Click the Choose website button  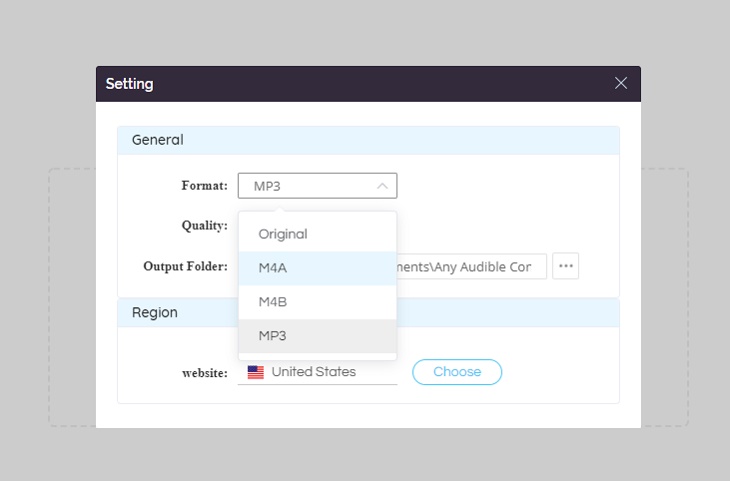click(x=457, y=372)
